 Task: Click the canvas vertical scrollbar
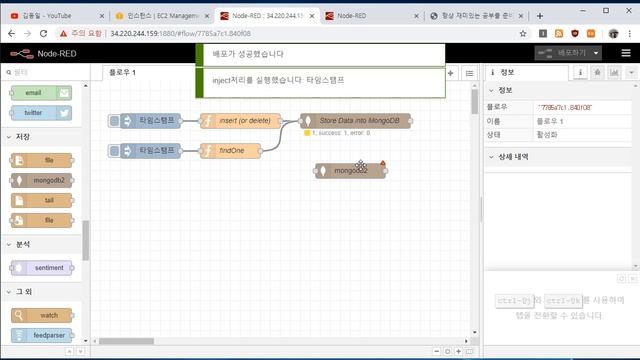[474, 101]
